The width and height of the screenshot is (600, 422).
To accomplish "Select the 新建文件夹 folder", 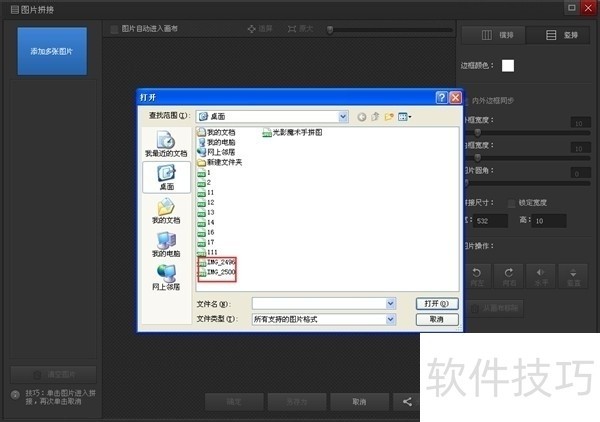I will tap(220, 162).
